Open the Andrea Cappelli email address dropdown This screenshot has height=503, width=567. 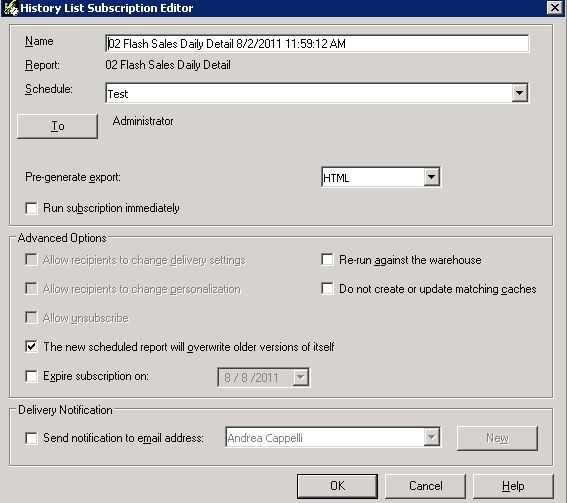pyautogui.click(x=432, y=437)
